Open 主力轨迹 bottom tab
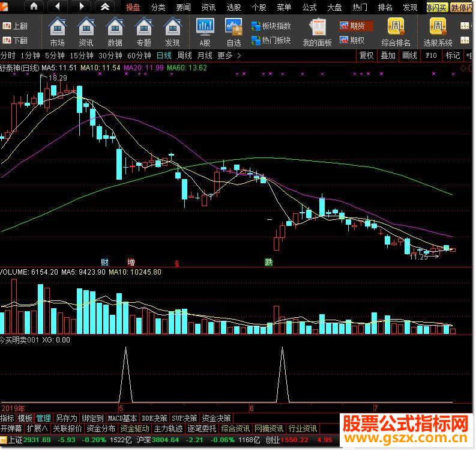476x450 pixels. [168, 429]
